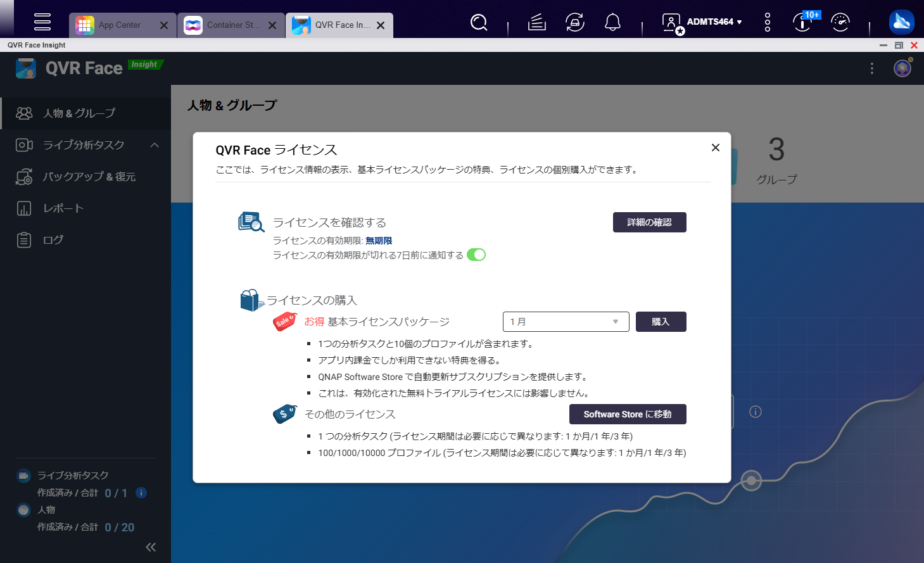Open the info icon with 10+ badge
924x563 pixels.
[x=803, y=23]
